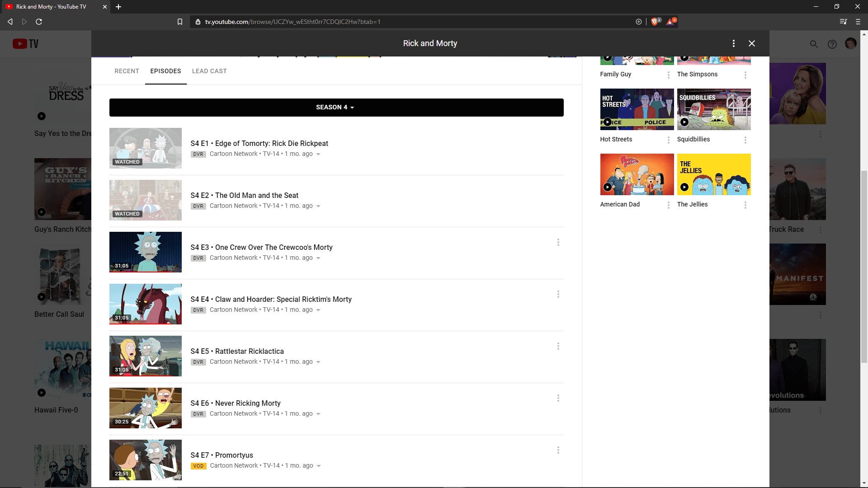Toggle the three-dot more options for Family Guy
The image size is (868, 488).
[668, 75]
